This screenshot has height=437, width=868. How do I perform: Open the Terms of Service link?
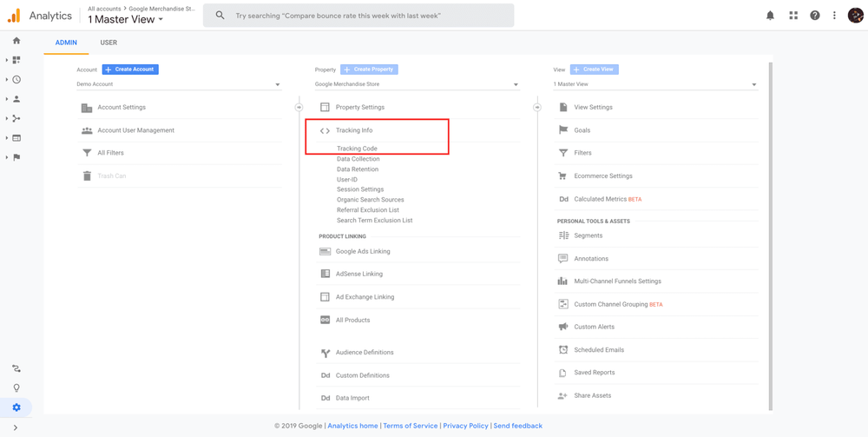(411, 426)
